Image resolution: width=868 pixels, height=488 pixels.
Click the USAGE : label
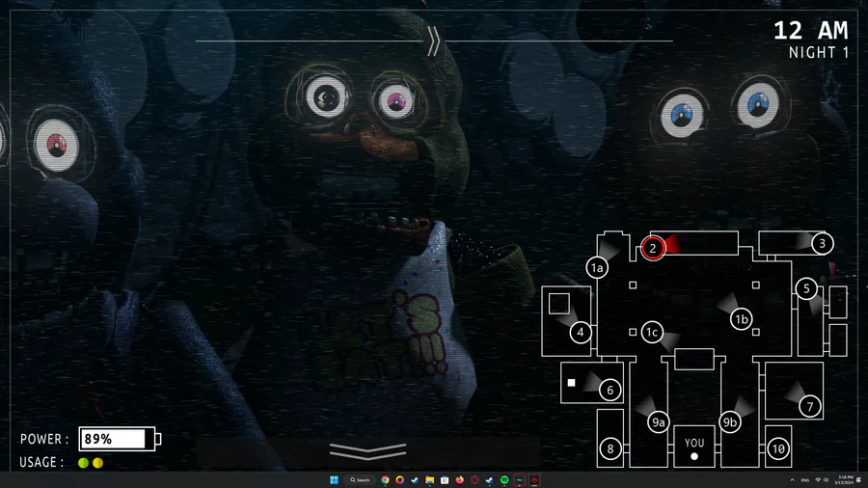[x=41, y=463]
